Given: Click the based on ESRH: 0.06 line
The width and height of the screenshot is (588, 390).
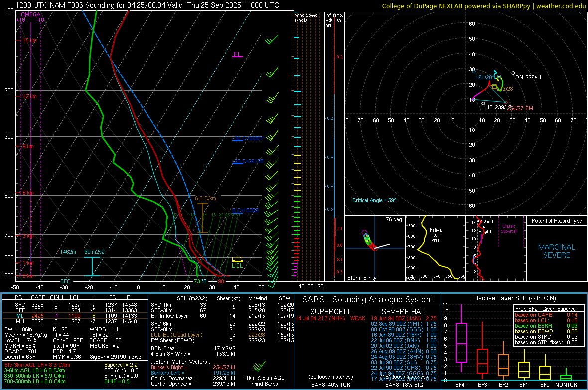Looking at the screenshot, I should [x=546, y=326].
